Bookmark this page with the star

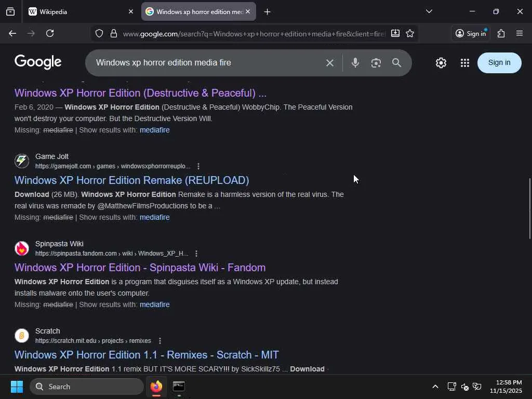(x=410, y=33)
